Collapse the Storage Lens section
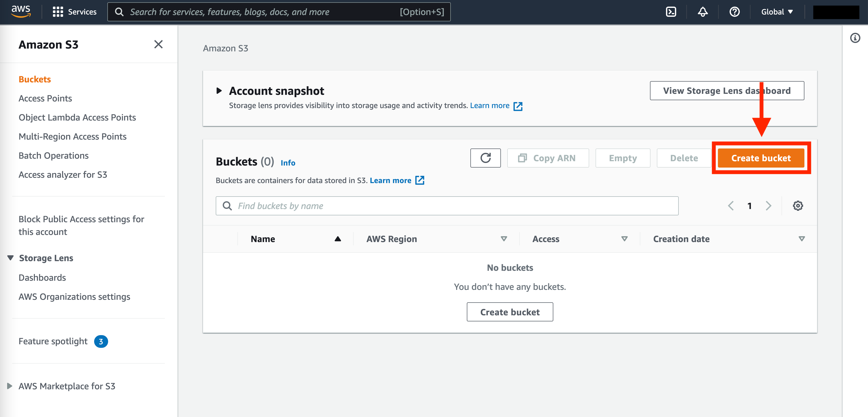This screenshot has width=868, height=417. pos(10,258)
